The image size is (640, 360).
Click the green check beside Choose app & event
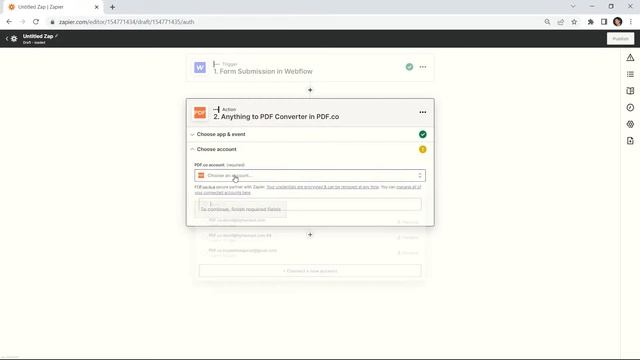click(422, 134)
